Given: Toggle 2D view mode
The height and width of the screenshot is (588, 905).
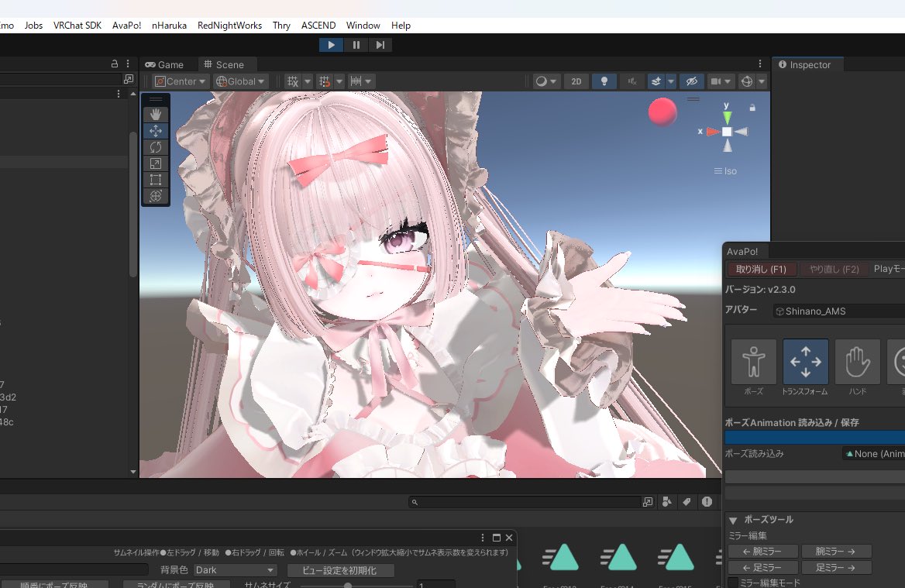Looking at the screenshot, I should coord(576,81).
